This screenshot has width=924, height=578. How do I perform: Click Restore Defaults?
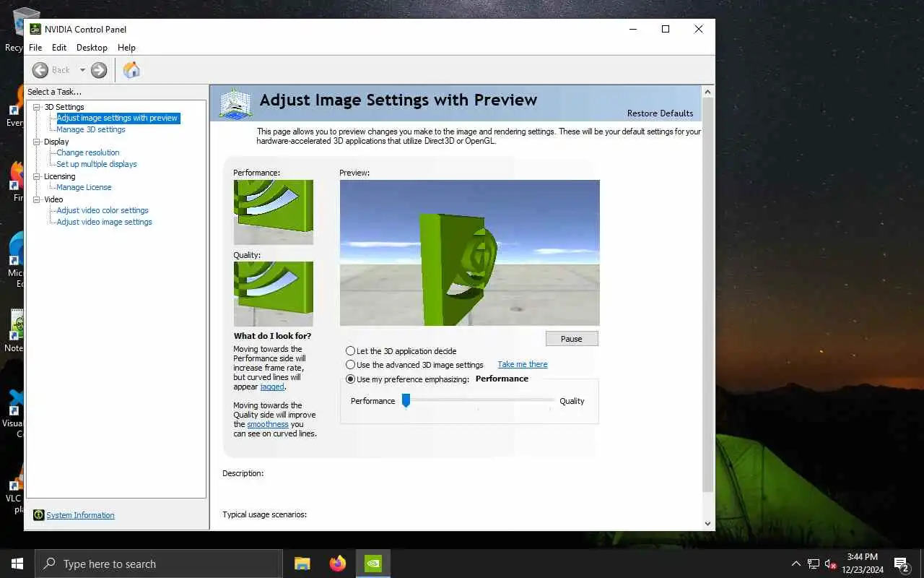660,113
